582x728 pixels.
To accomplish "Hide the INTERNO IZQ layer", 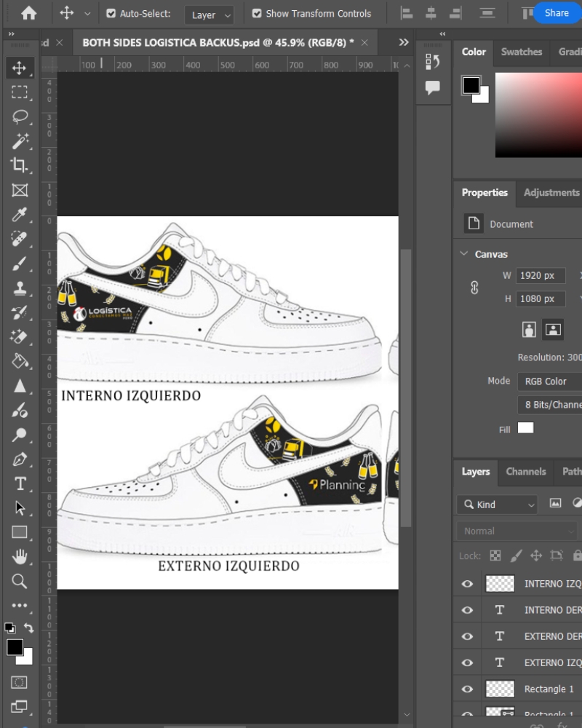I will [467, 584].
